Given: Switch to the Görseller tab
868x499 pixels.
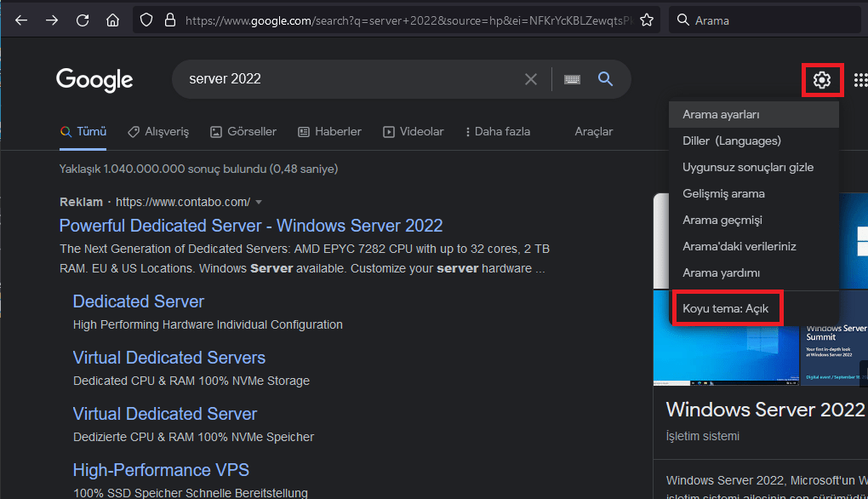Looking at the screenshot, I should coord(243,131).
